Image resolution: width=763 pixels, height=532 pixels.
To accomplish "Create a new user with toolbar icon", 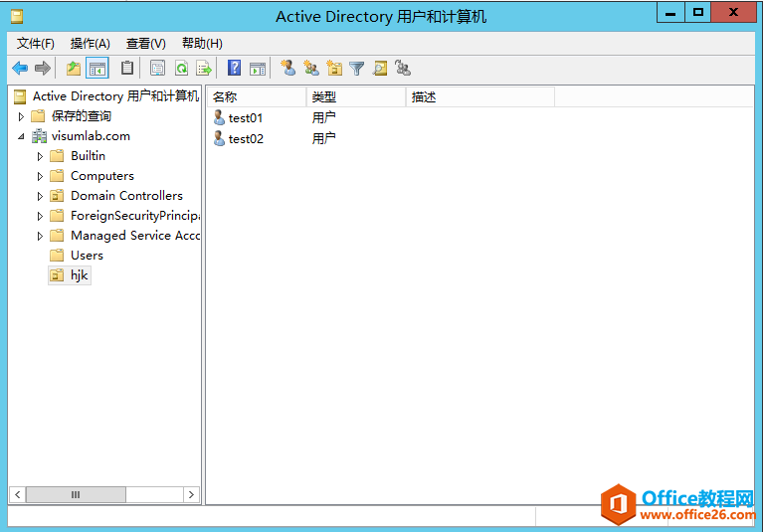I will 288,68.
